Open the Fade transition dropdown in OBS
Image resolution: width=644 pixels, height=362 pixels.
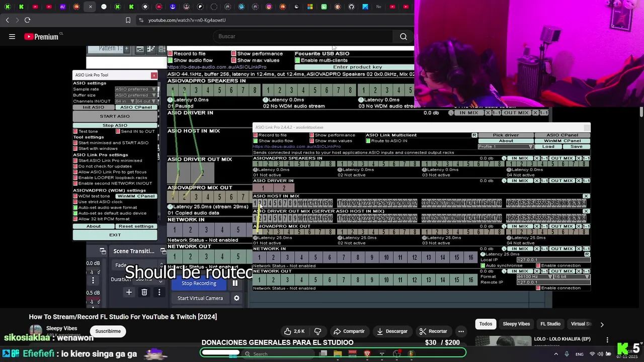click(x=138, y=265)
